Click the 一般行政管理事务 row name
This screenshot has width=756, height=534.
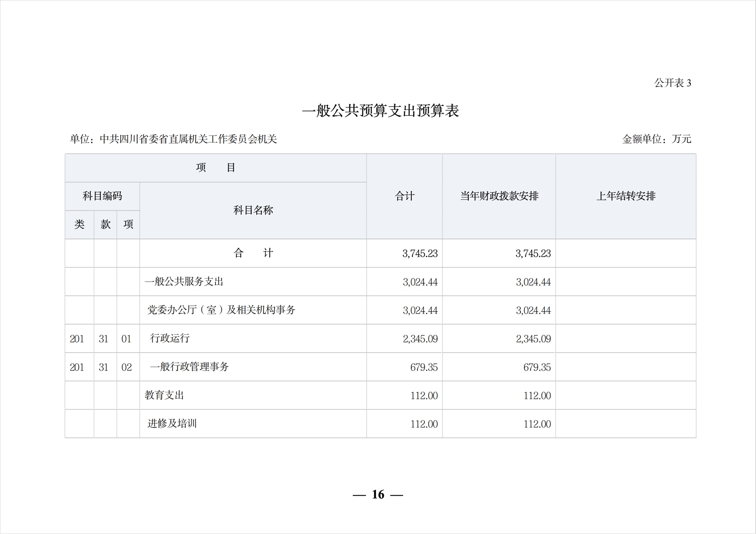click(x=189, y=367)
